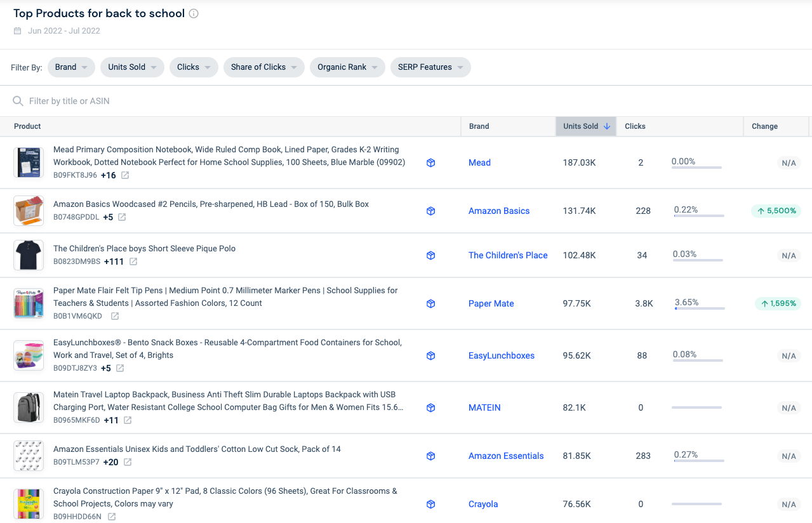This screenshot has height=523, width=812.
Task: Click the package icon on the Crayola row
Action: click(x=430, y=504)
